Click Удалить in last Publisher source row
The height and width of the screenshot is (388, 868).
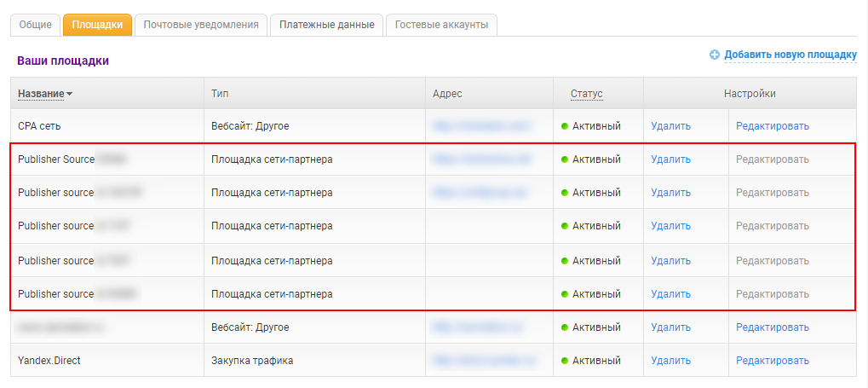point(670,294)
